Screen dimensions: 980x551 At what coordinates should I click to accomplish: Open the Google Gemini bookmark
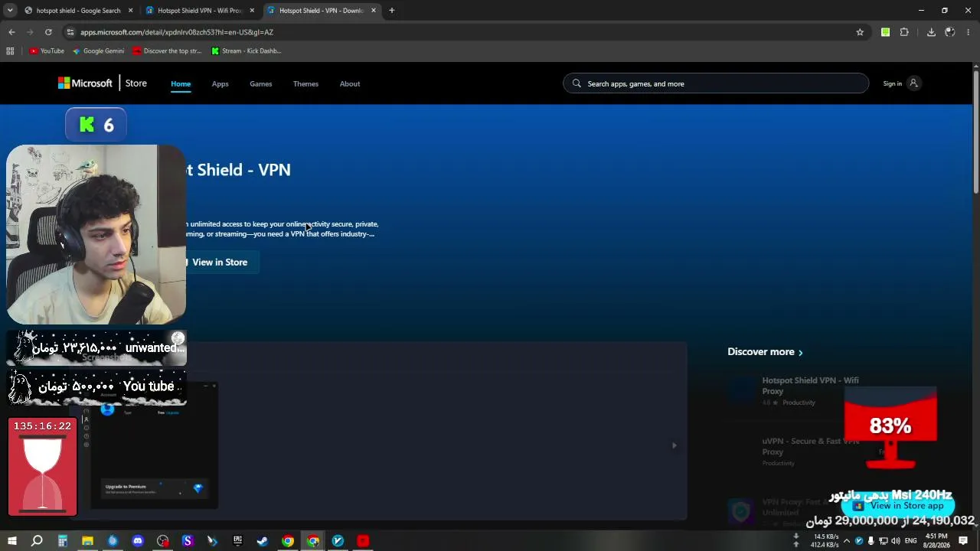[98, 51]
